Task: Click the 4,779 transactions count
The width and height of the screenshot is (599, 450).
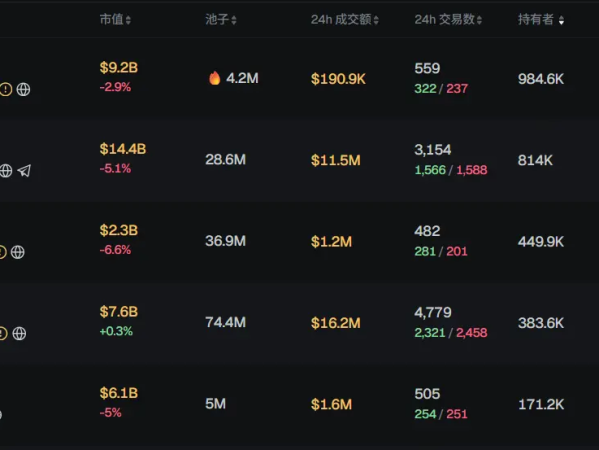Action: pos(433,312)
